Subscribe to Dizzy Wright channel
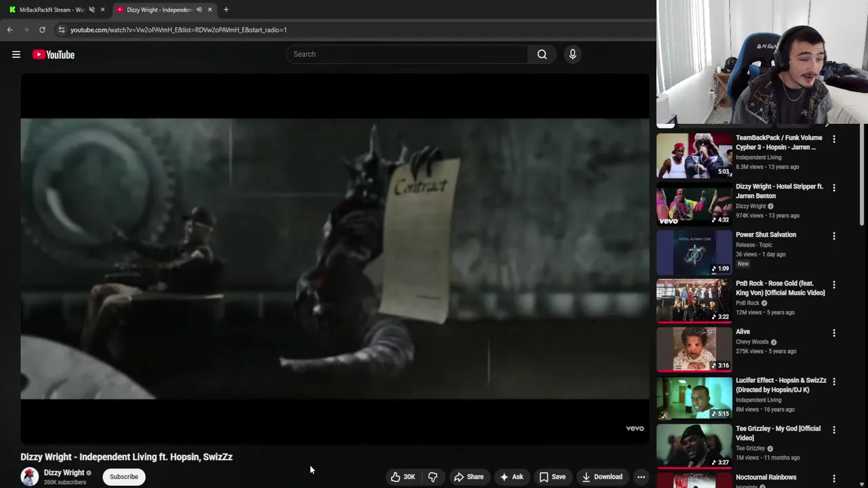 pos(124,476)
